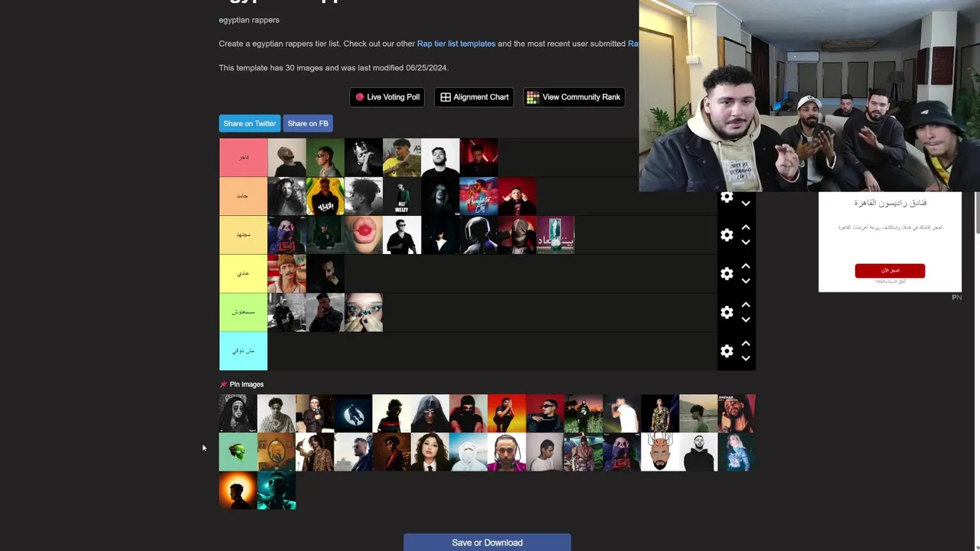Viewport: 980px width, 551px height.
Task: Click the orange جامد tier label
Action: (243, 196)
